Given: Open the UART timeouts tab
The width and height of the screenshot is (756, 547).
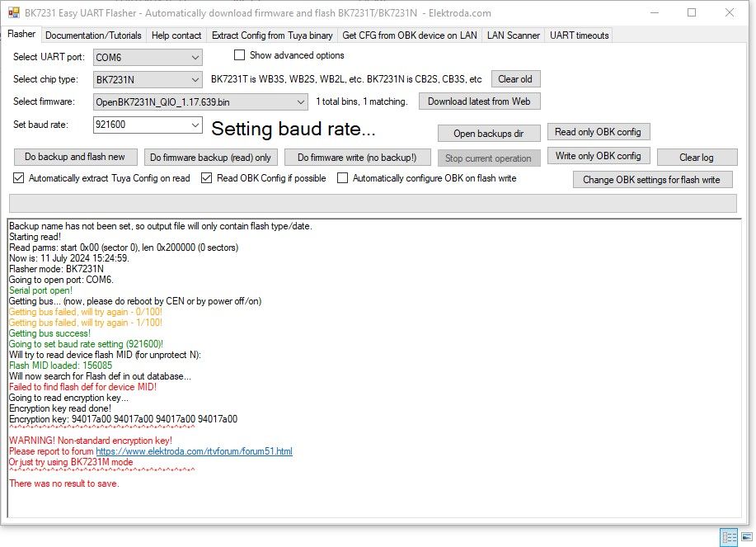Looking at the screenshot, I should point(579,35).
